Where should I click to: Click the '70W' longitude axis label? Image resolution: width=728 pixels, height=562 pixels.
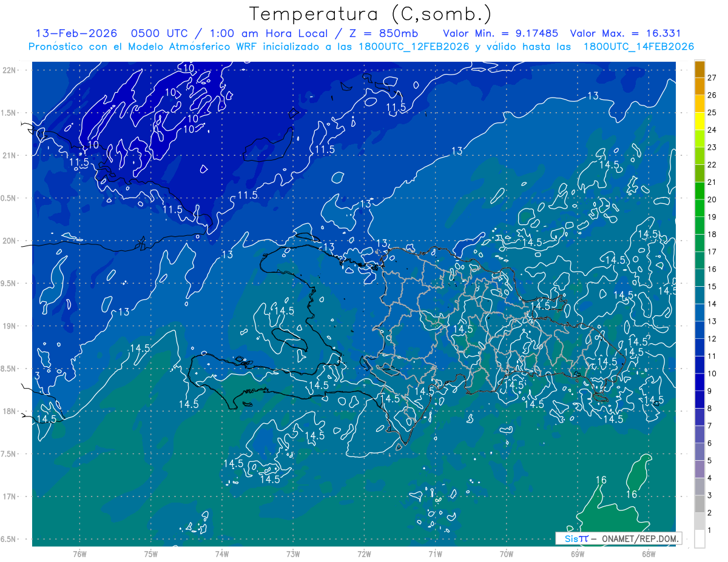506,554
